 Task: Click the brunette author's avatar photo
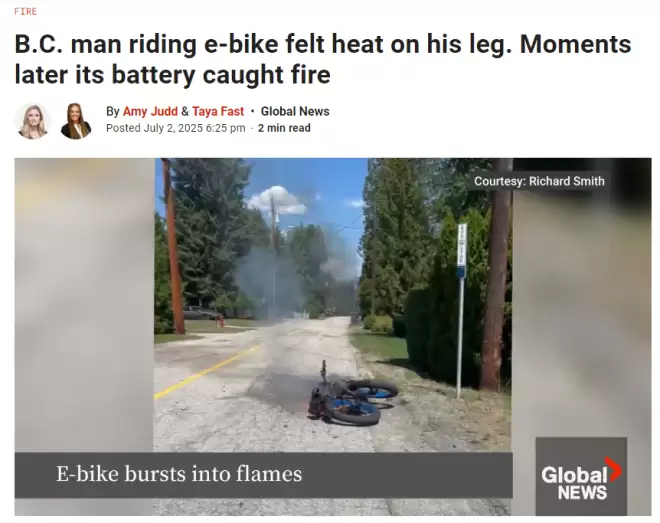click(x=76, y=121)
